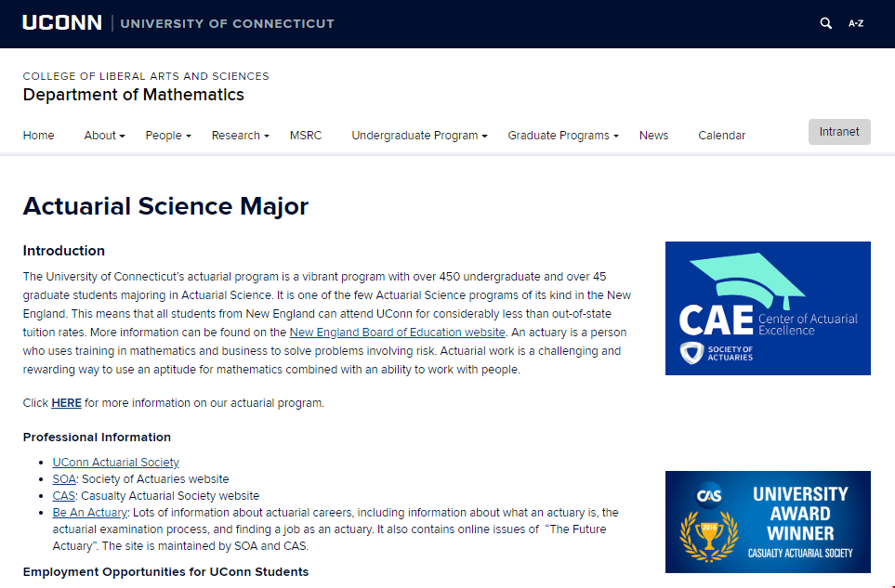This screenshot has height=588, width=895.
Task: Click the UCONN logo wordmark
Action: click(x=62, y=23)
